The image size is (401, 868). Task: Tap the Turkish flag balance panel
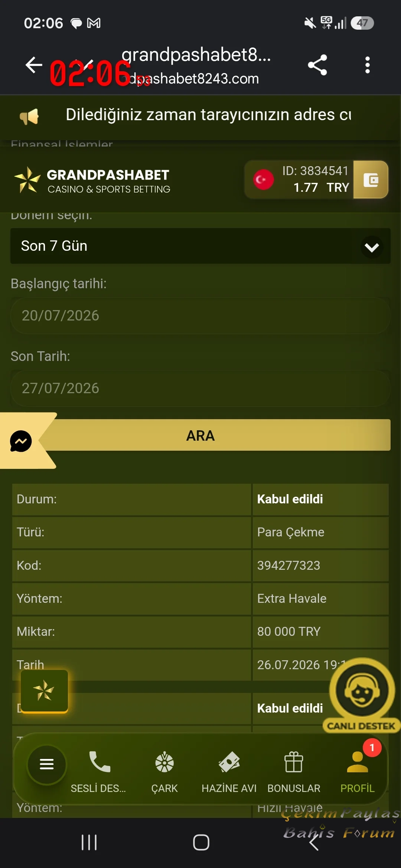pyautogui.click(x=299, y=180)
